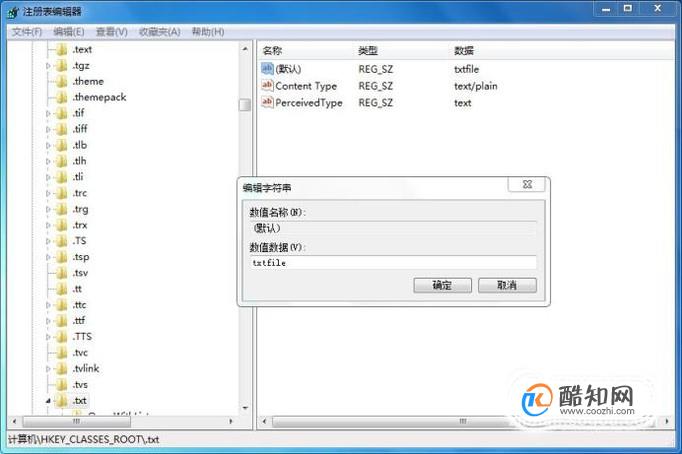The height and width of the screenshot is (454, 682).
Task: Click tree pane scroll up arrow
Action: pyautogui.click(x=245, y=49)
